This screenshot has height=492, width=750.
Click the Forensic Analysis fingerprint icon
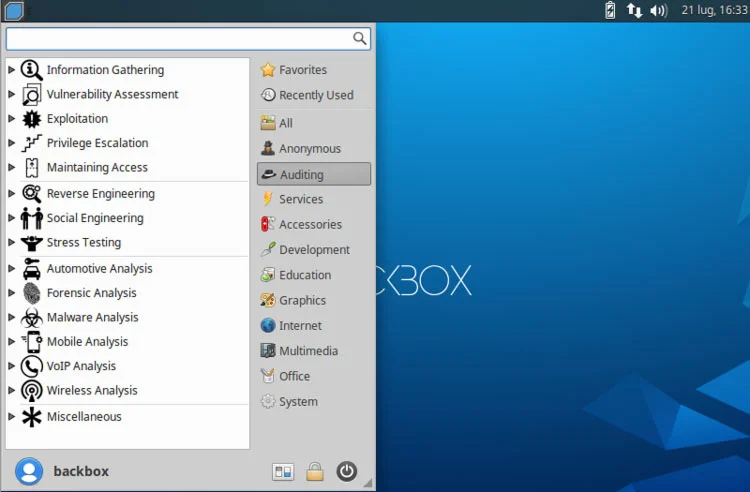click(x=32, y=293)
